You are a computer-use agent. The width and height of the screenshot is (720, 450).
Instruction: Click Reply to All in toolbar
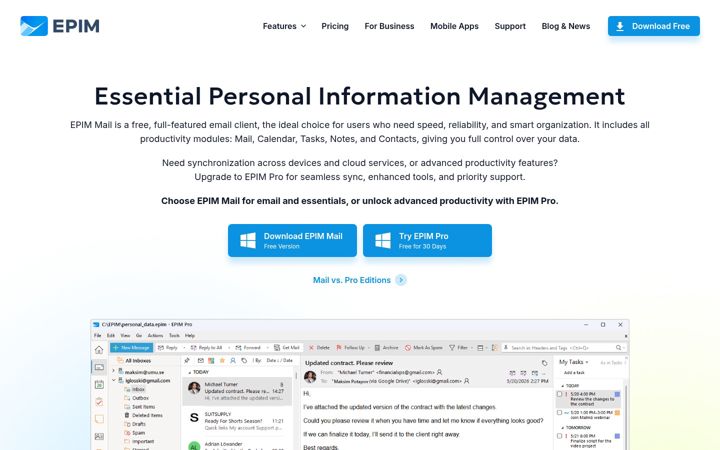click(x=206, y=348)
